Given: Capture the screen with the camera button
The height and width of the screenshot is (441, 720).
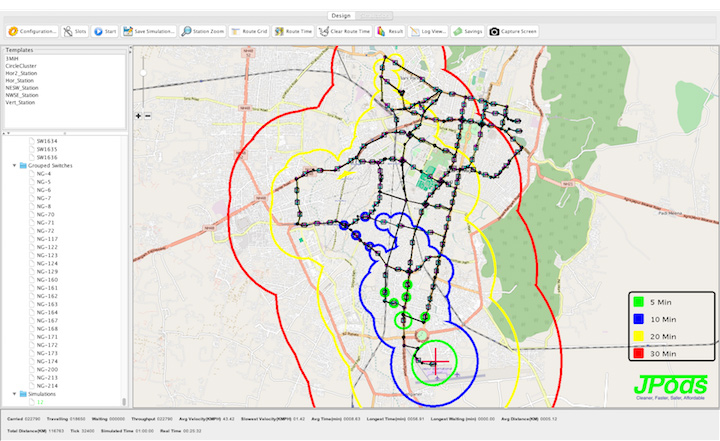Looking at the screenshot, I should (513, 31).
